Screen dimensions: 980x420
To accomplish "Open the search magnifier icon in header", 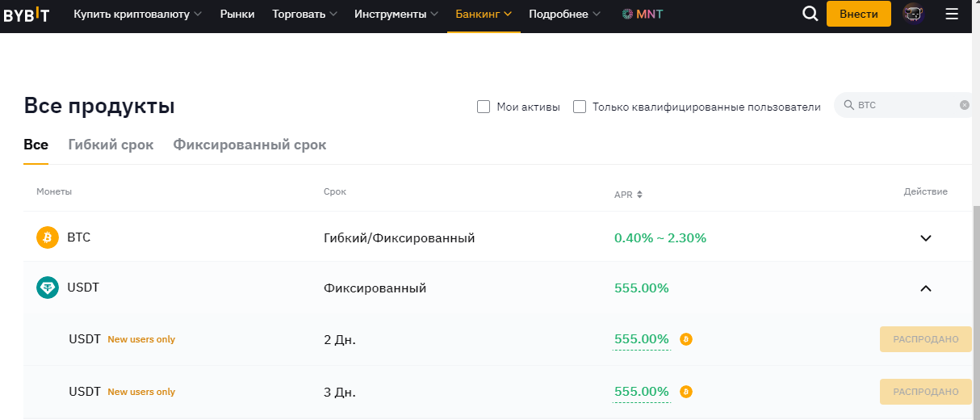I will 810,14.
